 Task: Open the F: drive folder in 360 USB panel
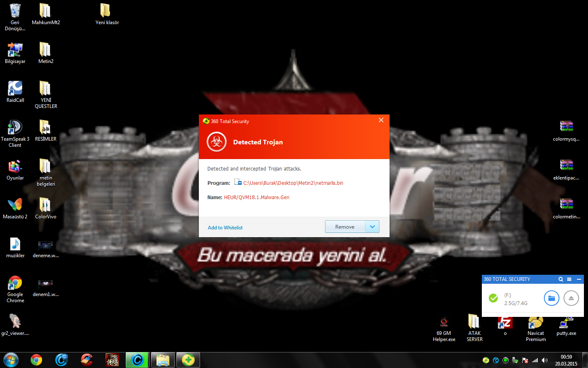[551, 298]
